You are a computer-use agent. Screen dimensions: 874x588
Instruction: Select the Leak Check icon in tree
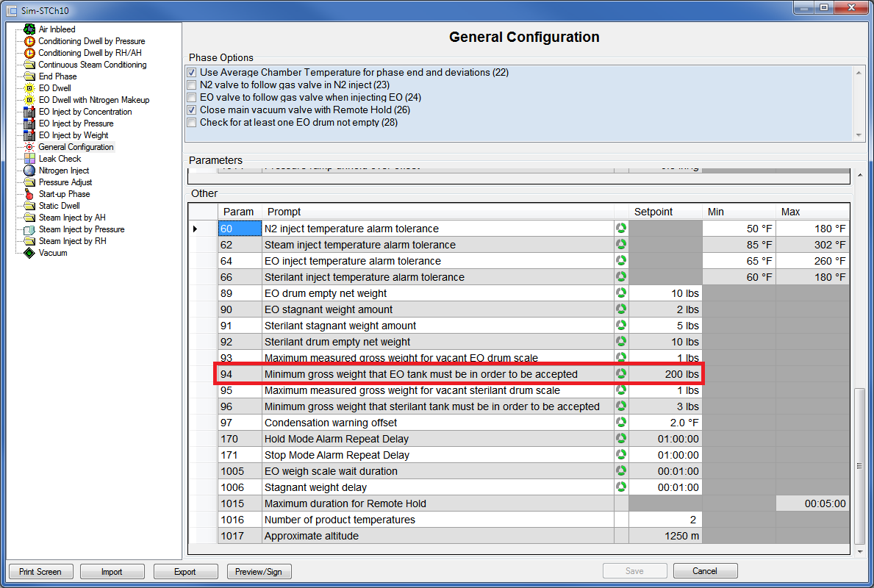tap(29, 159)
